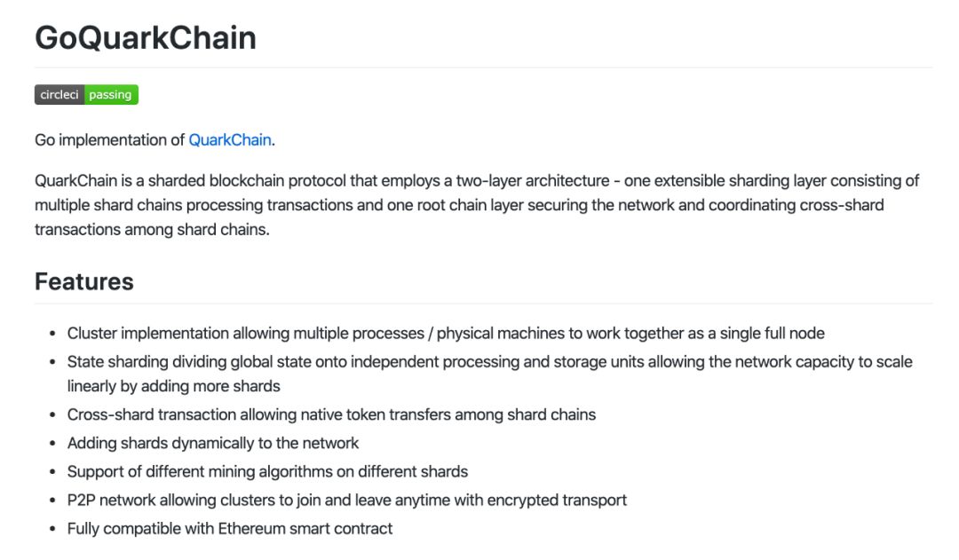Open the QuarkChain hyperlink
This screenshot has width=959, height=560.
coord(229,140)
